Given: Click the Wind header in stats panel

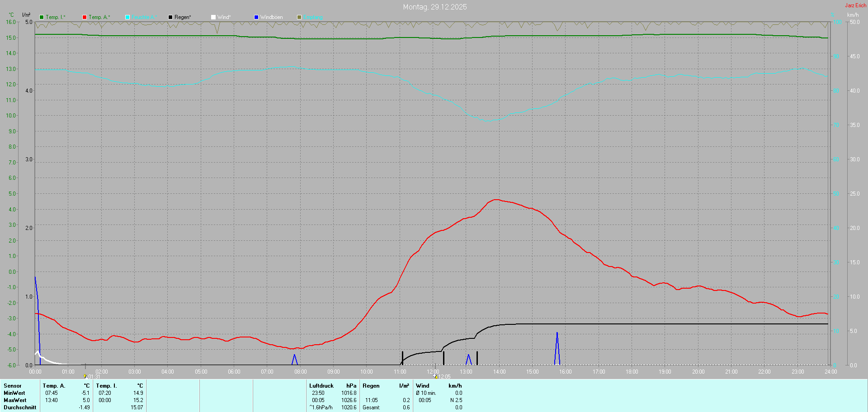Looking at the screenshot, I should tap(422, 386).
